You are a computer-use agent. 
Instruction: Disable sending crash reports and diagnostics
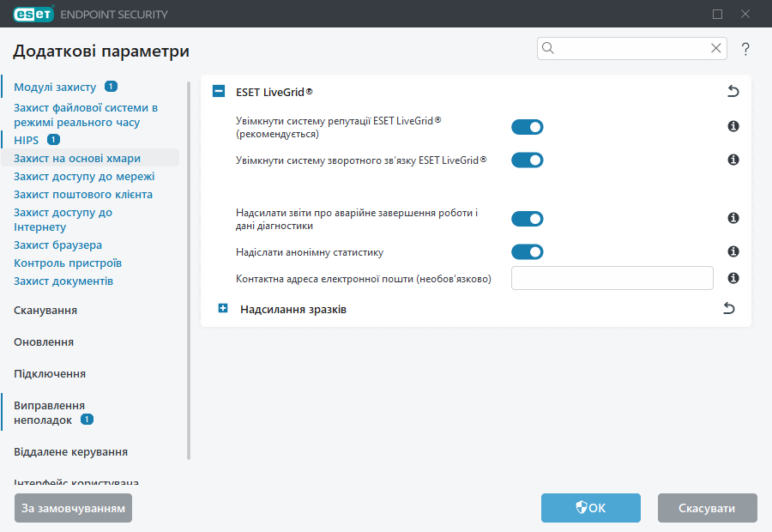pyautogui.click(x=528, y=218)
